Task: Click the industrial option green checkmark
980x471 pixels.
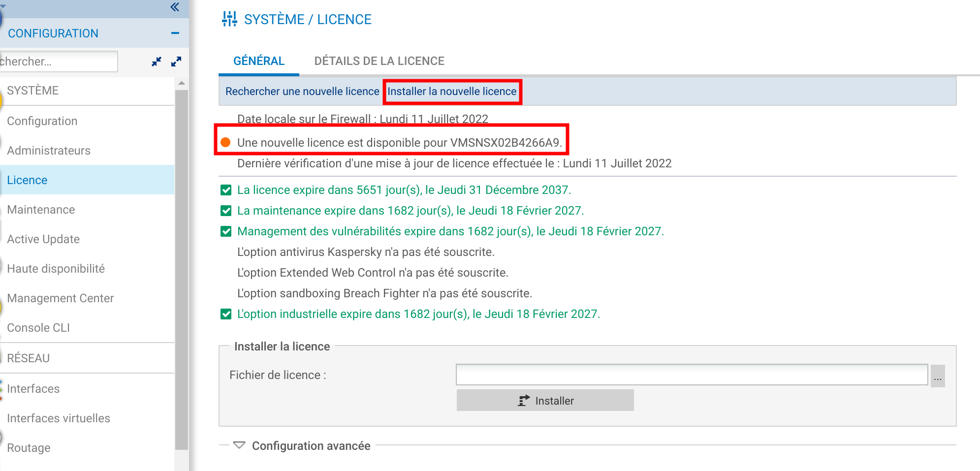Action: pos(226,314)
